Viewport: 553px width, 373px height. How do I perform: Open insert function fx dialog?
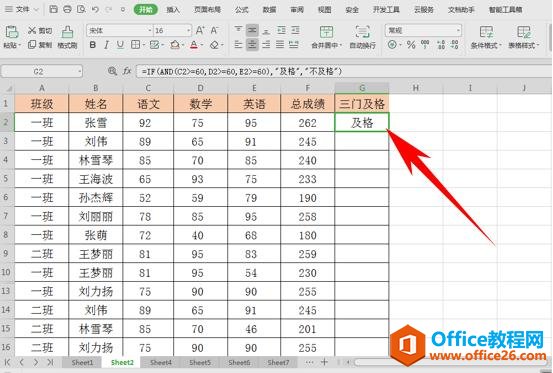pyautogui.click(x=127, y=71)
